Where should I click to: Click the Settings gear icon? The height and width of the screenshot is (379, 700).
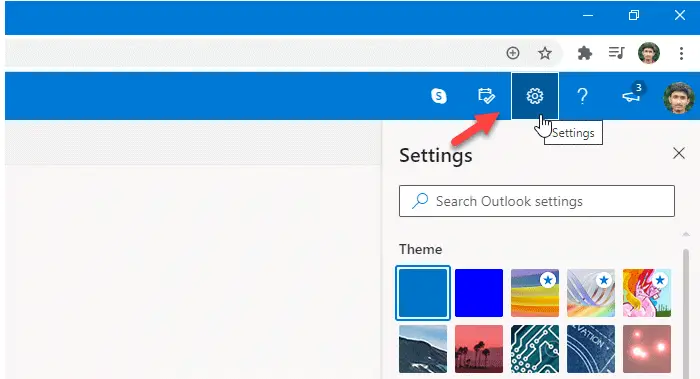tap(535, 96)
